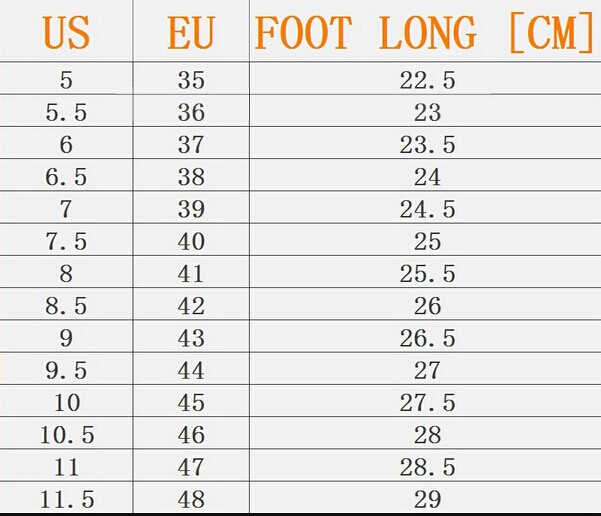
Task: Select the EU size 42 cell
Action: pyautogui.click(x=190, y=305)
